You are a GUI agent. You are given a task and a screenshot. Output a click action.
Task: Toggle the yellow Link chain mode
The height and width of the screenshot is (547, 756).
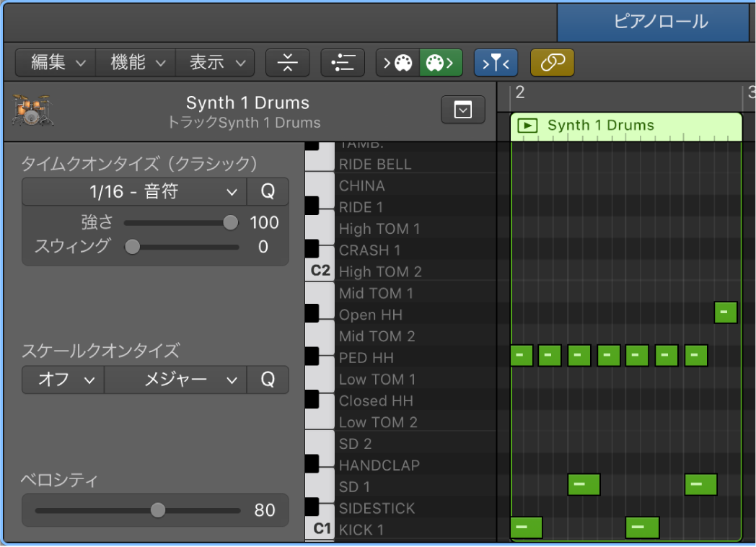552,63
